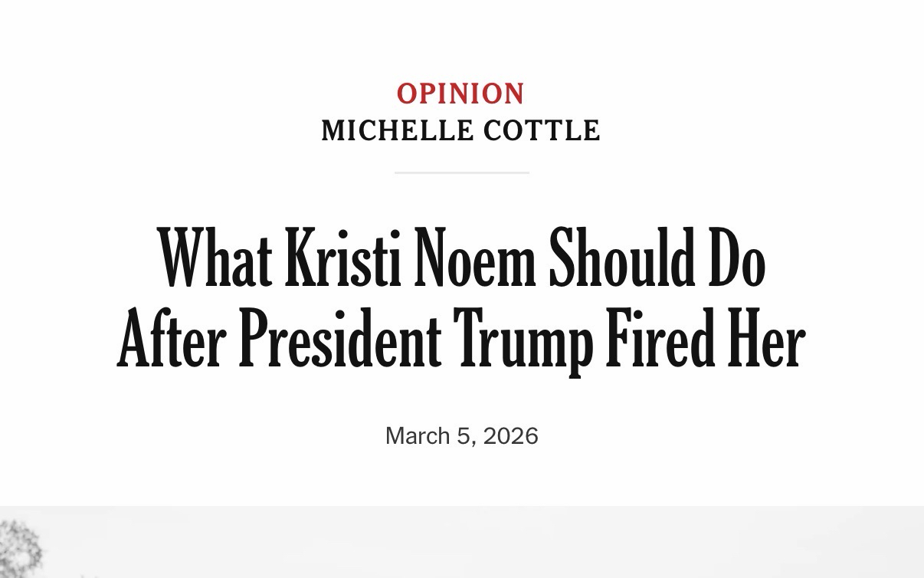Open Michelle Cottle's author page
The width and height of the screenshot is (924, 578).
pyautogui.click(x=460, y=131)
